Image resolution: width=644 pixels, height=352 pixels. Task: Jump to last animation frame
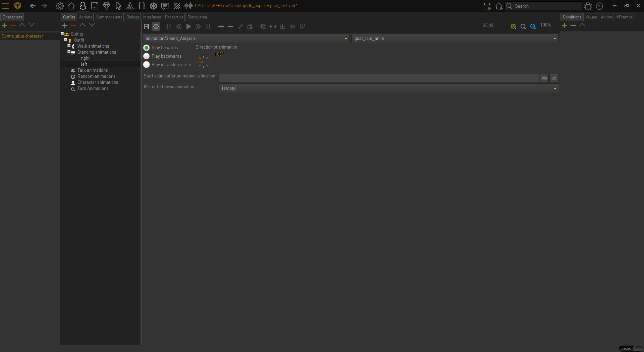[208, 26]
